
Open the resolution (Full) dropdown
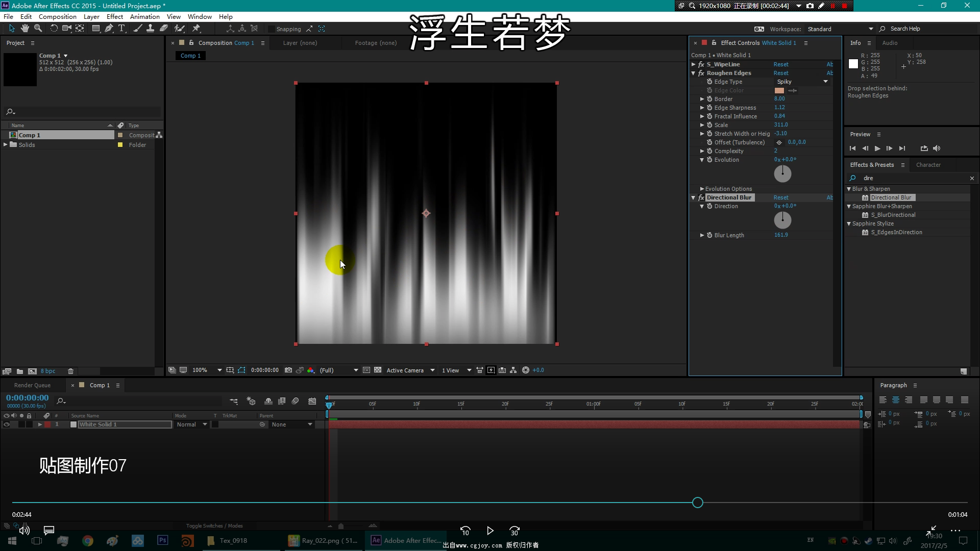(x=339, y=370)
